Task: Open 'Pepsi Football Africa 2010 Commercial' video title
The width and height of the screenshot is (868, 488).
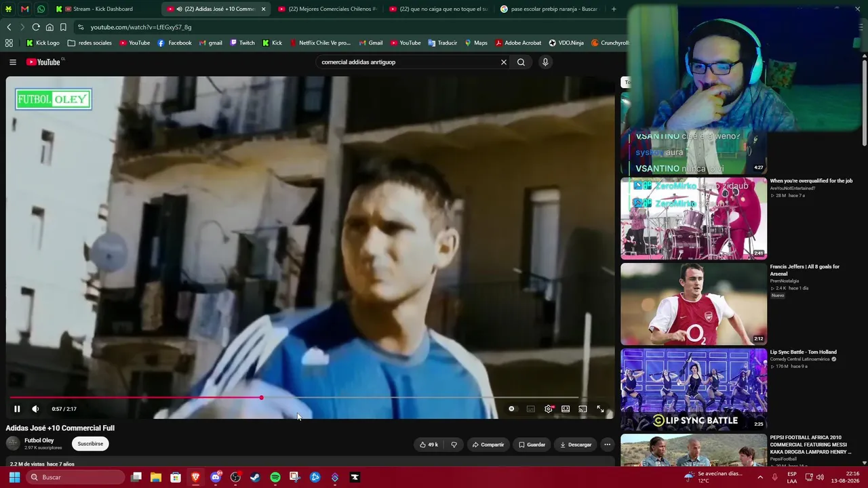Action: coord(811,445)
